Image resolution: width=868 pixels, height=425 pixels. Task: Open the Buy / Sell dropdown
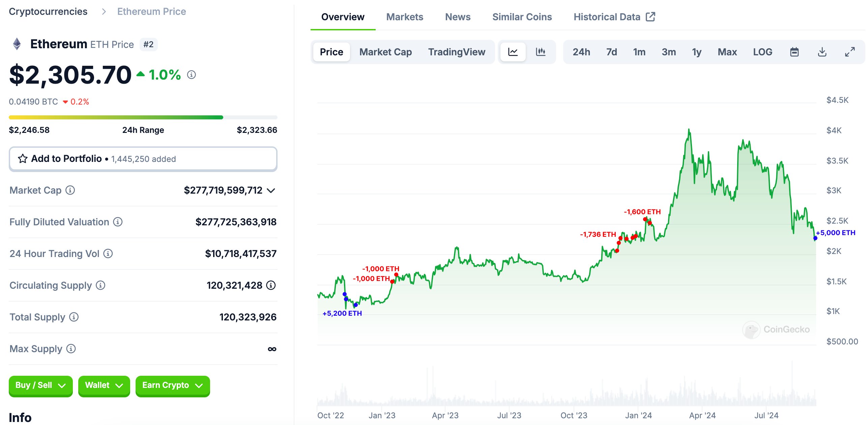pyautogui.click(x=40, y=386)
